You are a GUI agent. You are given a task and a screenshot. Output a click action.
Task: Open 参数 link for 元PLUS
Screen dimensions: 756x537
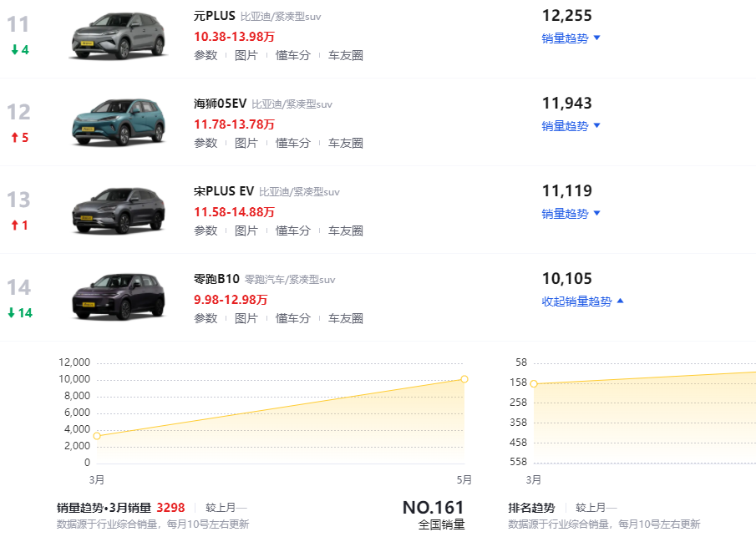click(x=205, y=55)
